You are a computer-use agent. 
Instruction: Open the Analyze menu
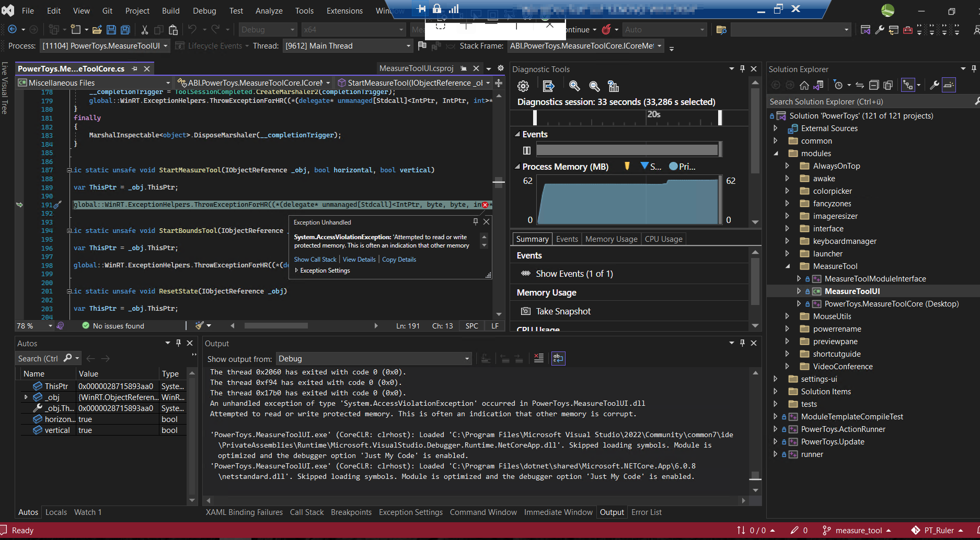(x=269, y=10)
